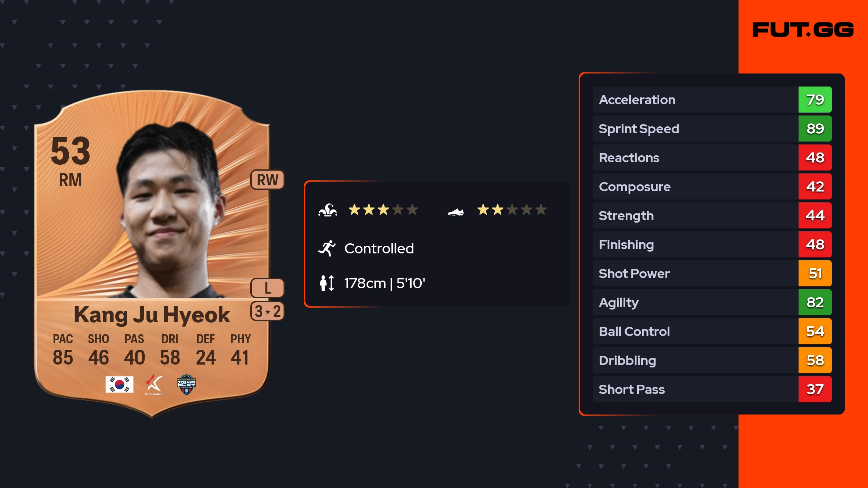The image size is (868, 488).
Task: Click the Gimcheon Sangmu club badge
Action: click(x=186, y=384)
